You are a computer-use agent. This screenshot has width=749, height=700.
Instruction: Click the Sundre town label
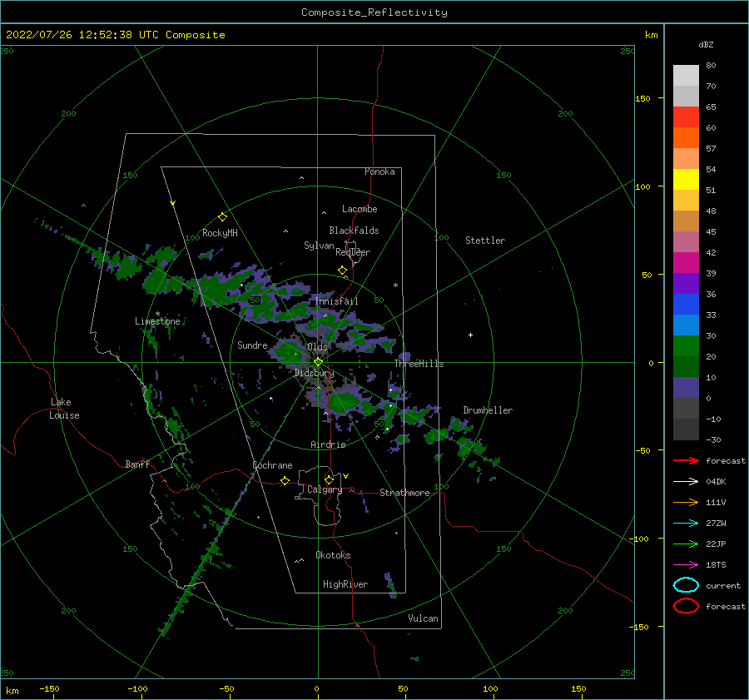click(252, 345)
